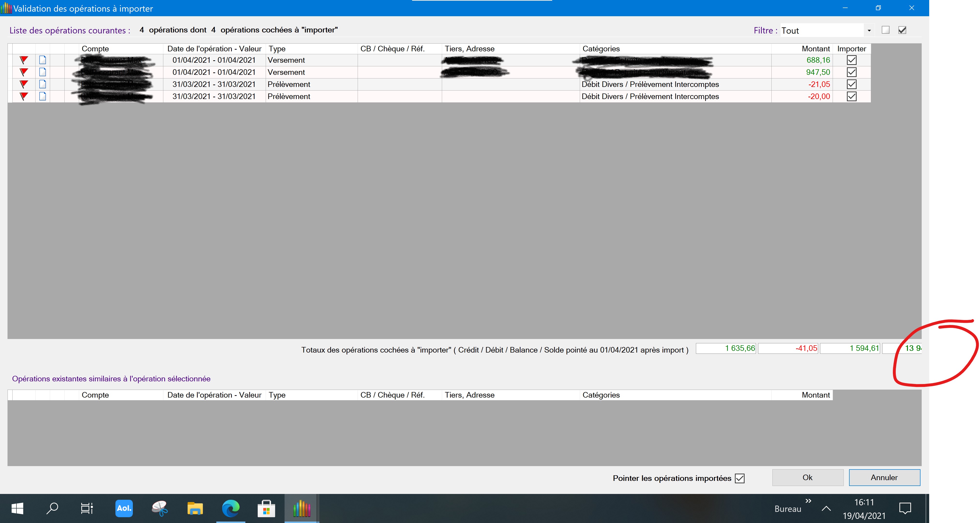The image size is (980, 523).
Task: Expand the Bureau toolbar chevron
Action: [x=808, y=501]
